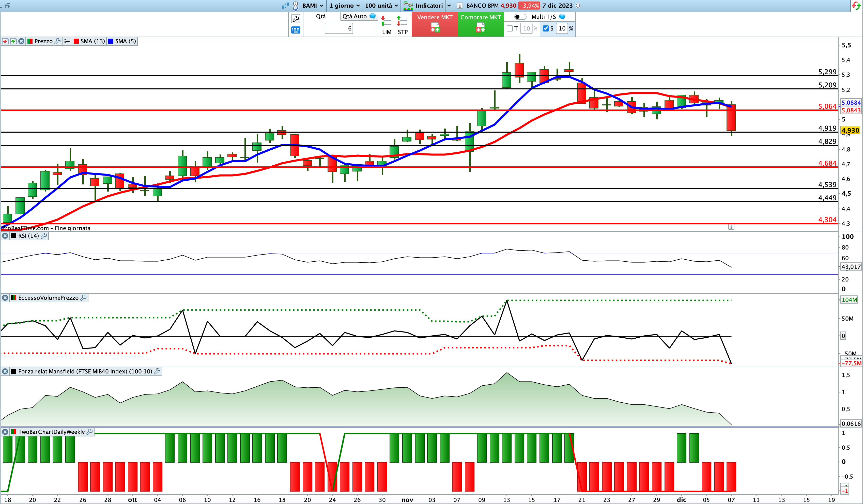
Task: Click the 'dic' month marker on time axis
Action: [x=682, y=499]
